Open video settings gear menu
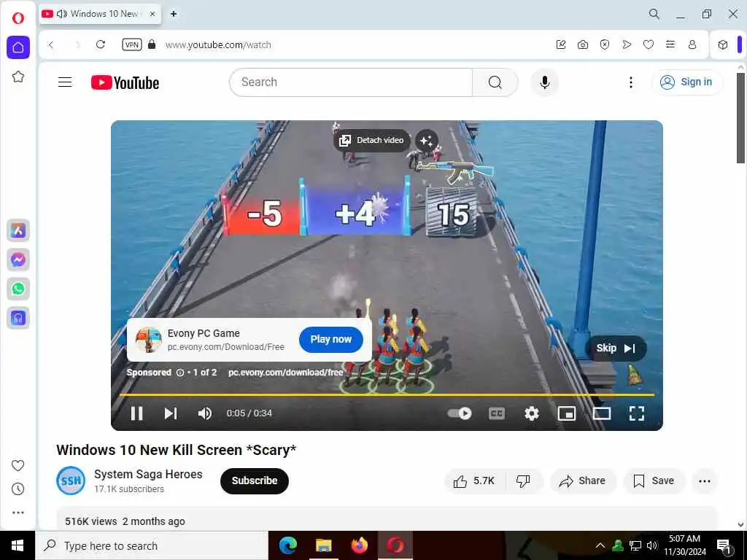Viewport: 747px width, 560px height. pyautogui.click(x=532, y=413)
